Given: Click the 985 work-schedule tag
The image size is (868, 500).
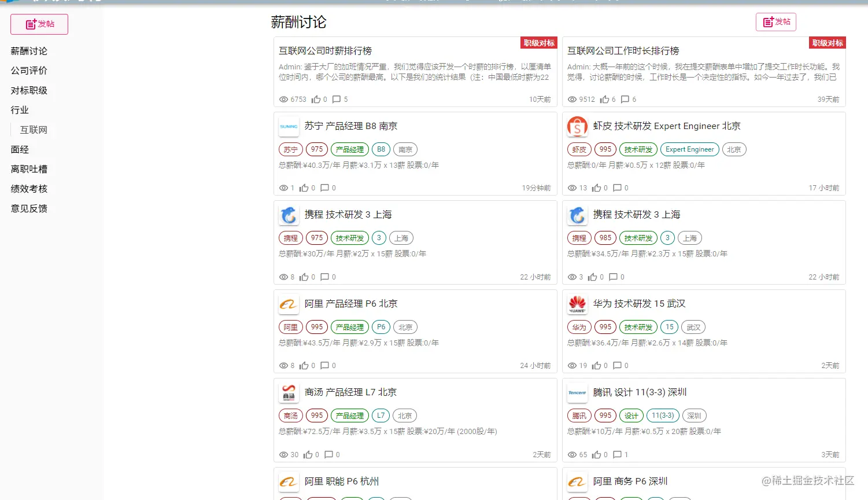Looking at the screenshot, I should pos(605,238).
